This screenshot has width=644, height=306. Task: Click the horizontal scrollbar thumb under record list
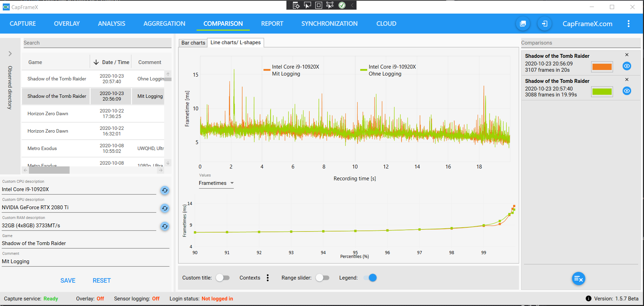[x=49, y=170]
